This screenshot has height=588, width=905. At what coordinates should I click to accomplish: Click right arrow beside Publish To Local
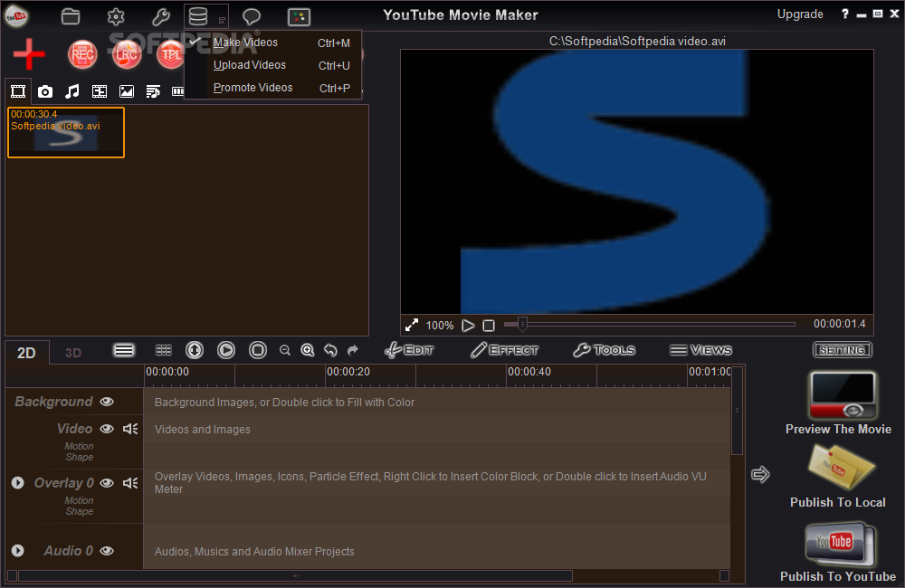tap(760, 475)
